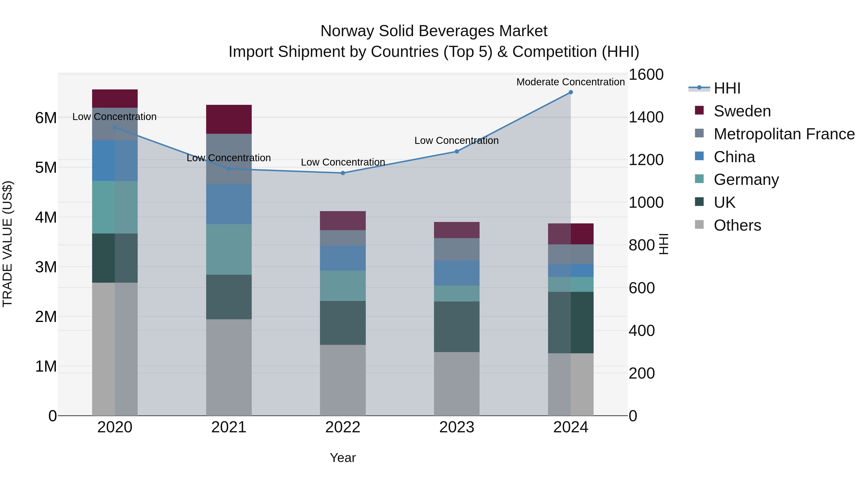Click the Germany segment of 2022 bar
This screenshot has height=488, width=868.
343,286
